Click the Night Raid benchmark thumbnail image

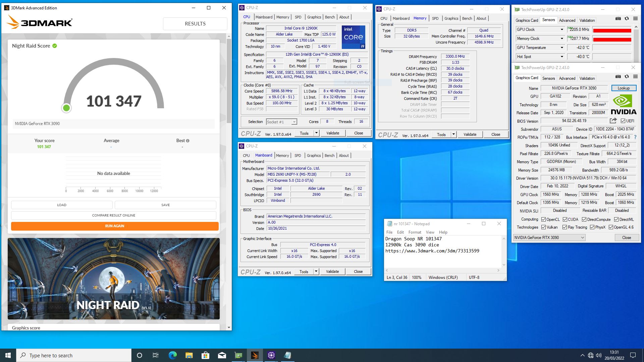tap(114, 279)
